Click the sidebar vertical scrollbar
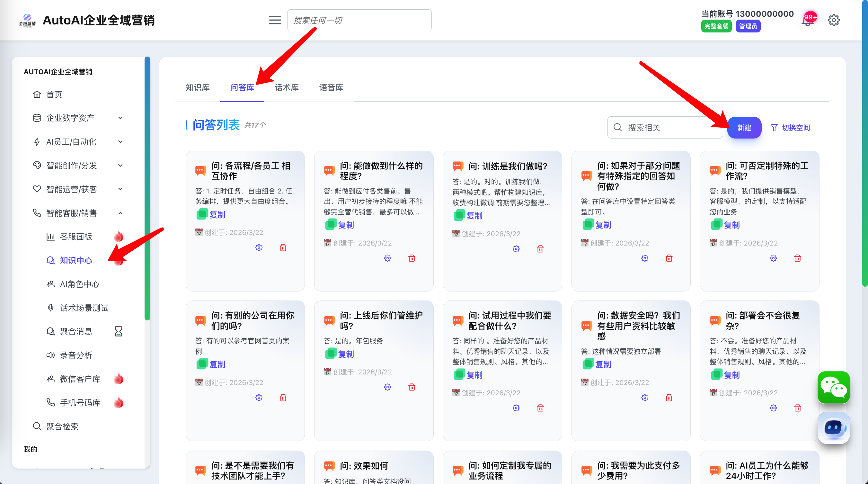868x484 pixels. [147, 189]
